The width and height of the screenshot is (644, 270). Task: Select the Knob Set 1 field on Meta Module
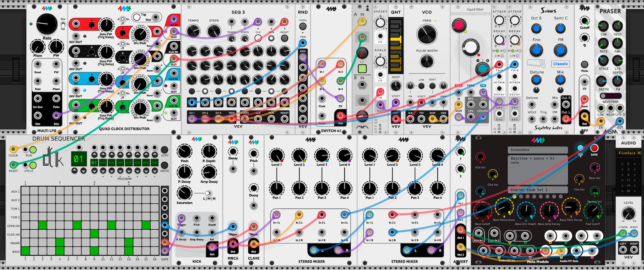[x=538, y=190]
